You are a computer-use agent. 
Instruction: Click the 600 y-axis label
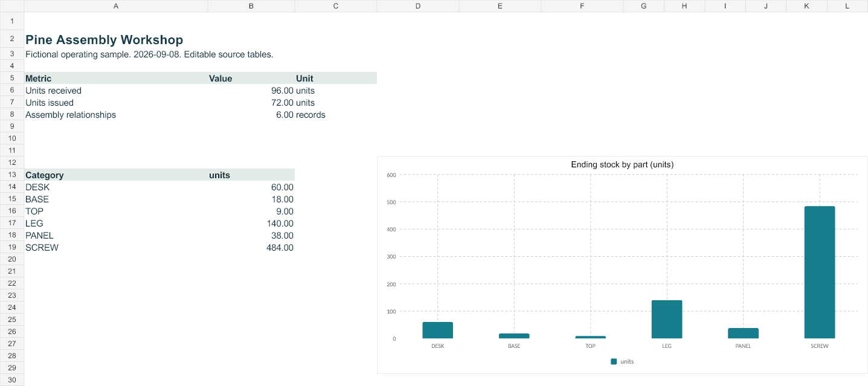point(391,175)
